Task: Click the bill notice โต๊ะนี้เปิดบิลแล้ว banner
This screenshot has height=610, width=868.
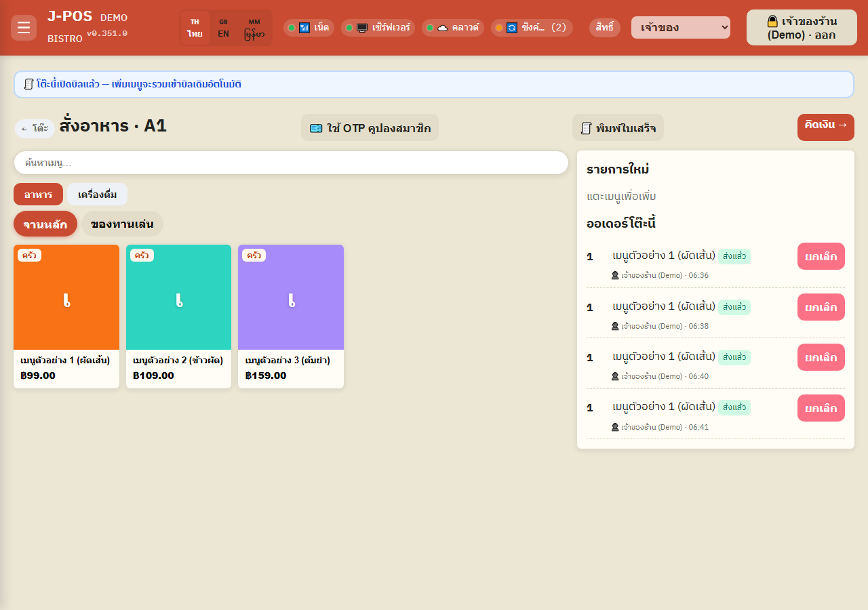Action: click(x=434, y=84)
